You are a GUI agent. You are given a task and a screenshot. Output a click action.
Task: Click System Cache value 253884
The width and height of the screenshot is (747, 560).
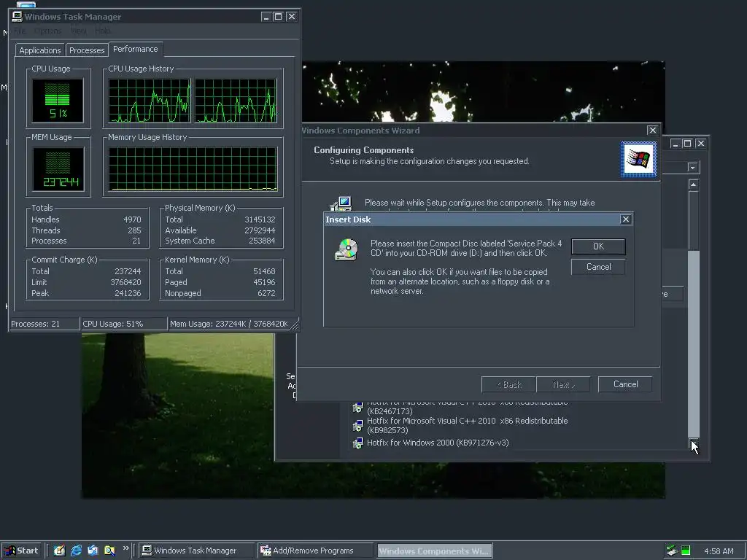pos(262,241)
